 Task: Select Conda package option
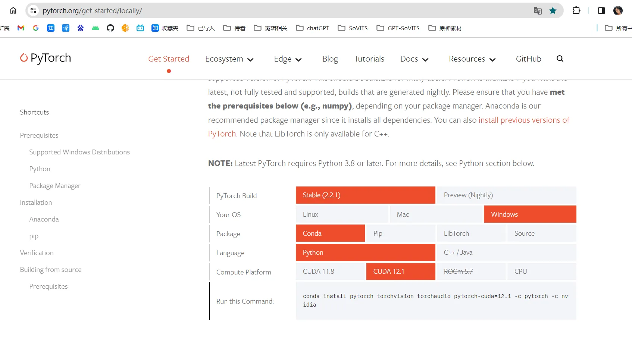(x=330, y=233)
